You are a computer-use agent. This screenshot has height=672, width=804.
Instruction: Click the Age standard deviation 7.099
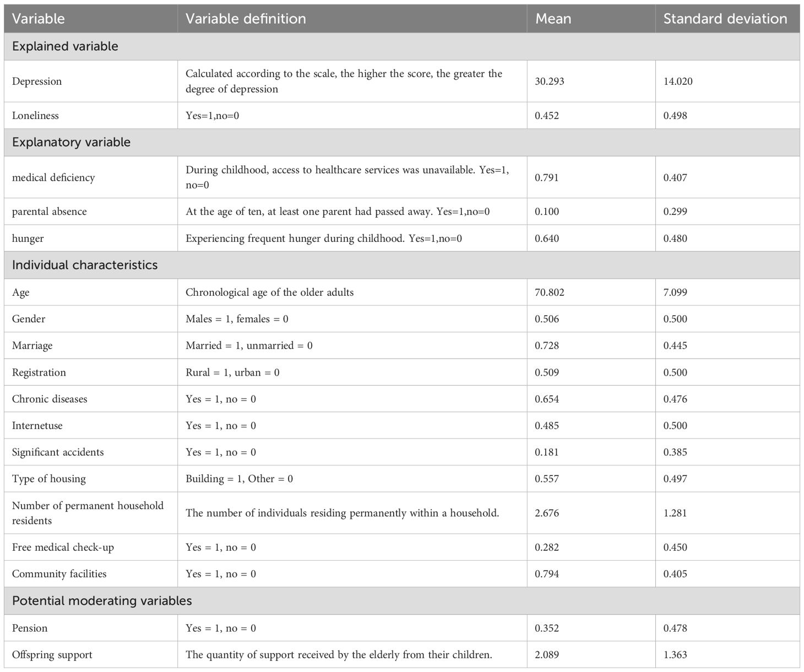tap(675, 292)
